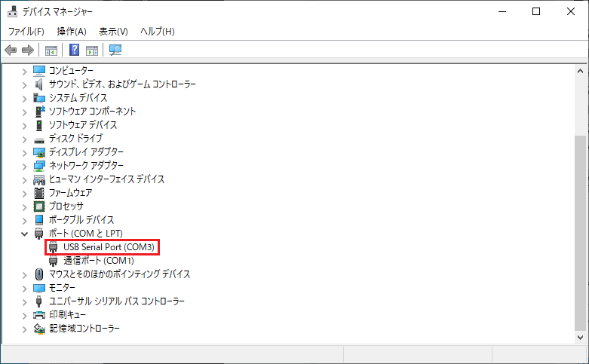Click the Forward arrow toolbar icon

[x=28, y=50]
